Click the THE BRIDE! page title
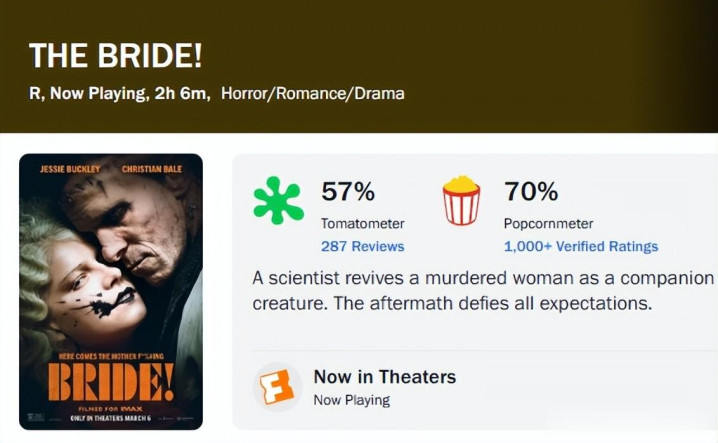Screen dimensions: 718x443 click(x=115, y=56)
